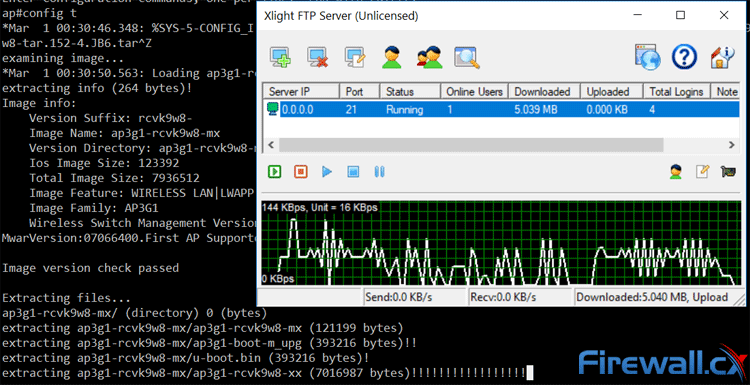Select the 0.0.0.0 server IP cell
Image resolution: width=750 pixels, height=385 pixels.
298,110
